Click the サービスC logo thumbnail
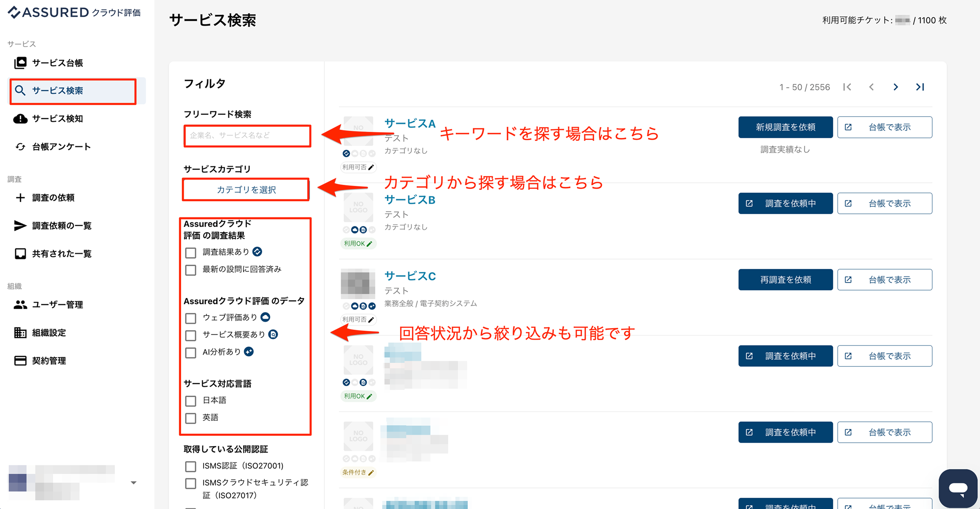The width and height of the screenshot is (980, 509). (358, 284)
